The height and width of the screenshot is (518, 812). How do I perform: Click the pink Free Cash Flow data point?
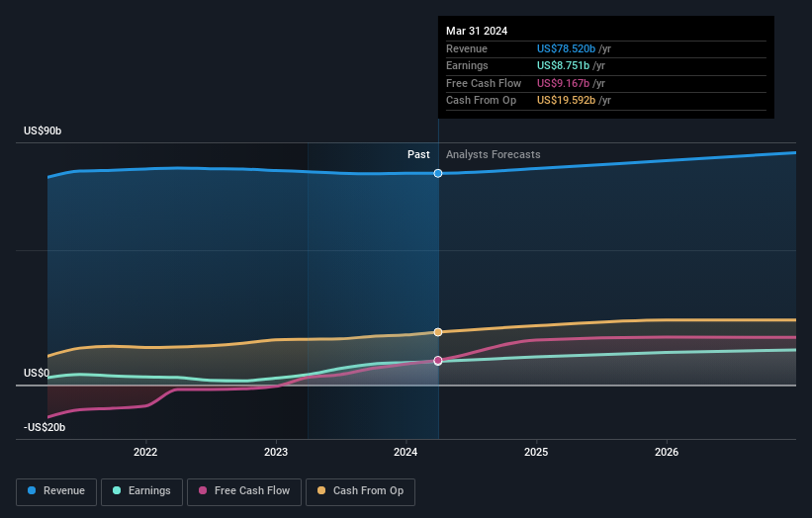[438, 361]
